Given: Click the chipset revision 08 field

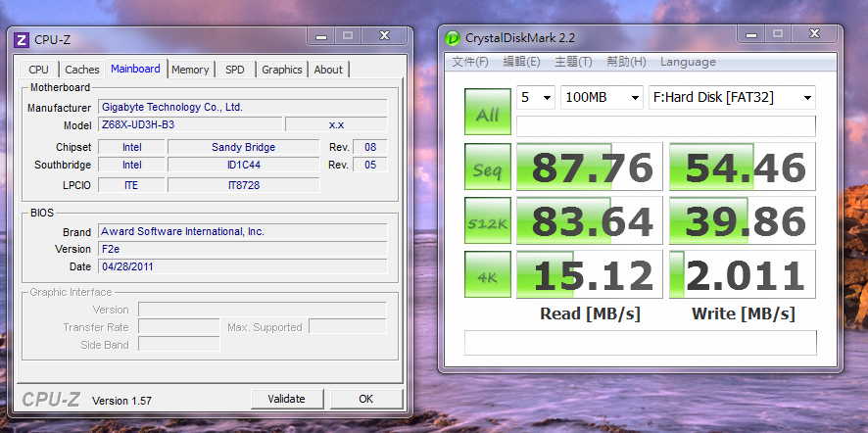Looking at the screenshot, I should pyautogui.click(x=369, y=147).
